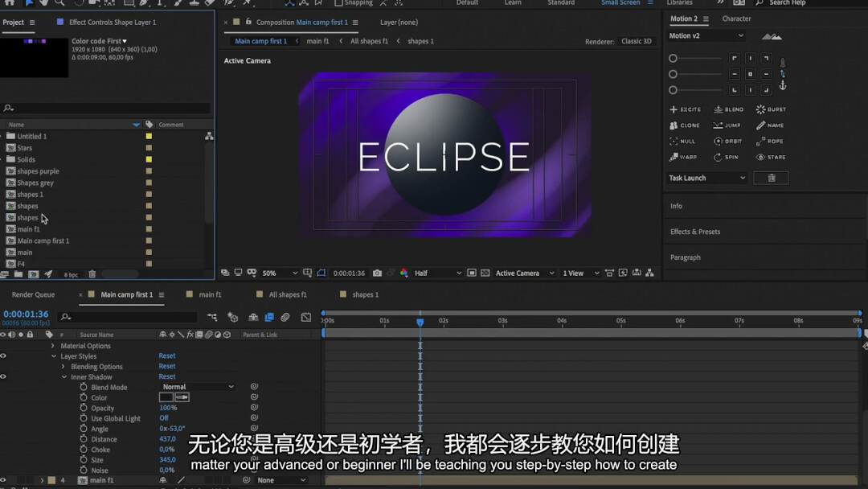Open the Task Launch dropdown
The height and width of the screenshot is (489, 868).
pos(707,178)
